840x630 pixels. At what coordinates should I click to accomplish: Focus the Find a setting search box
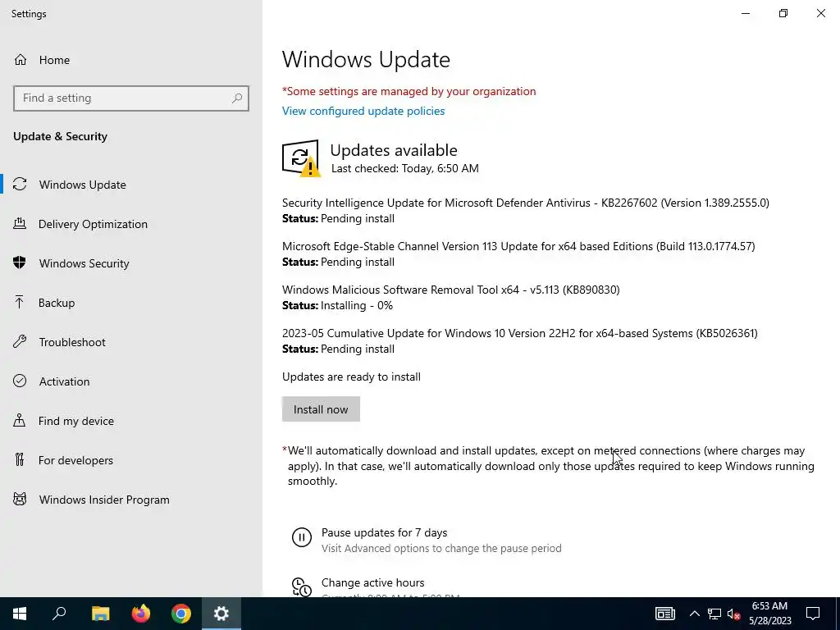pos(131,98)
